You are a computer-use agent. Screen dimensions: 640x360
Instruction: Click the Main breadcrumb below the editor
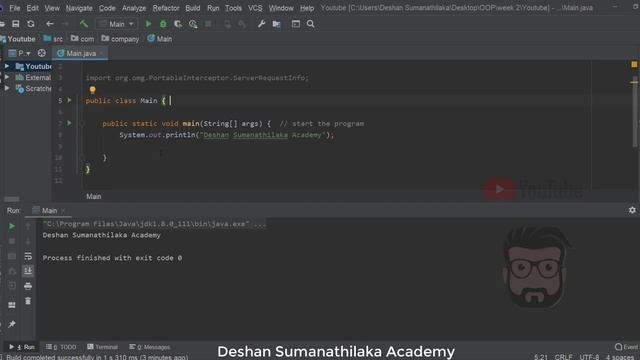[93, 197]
